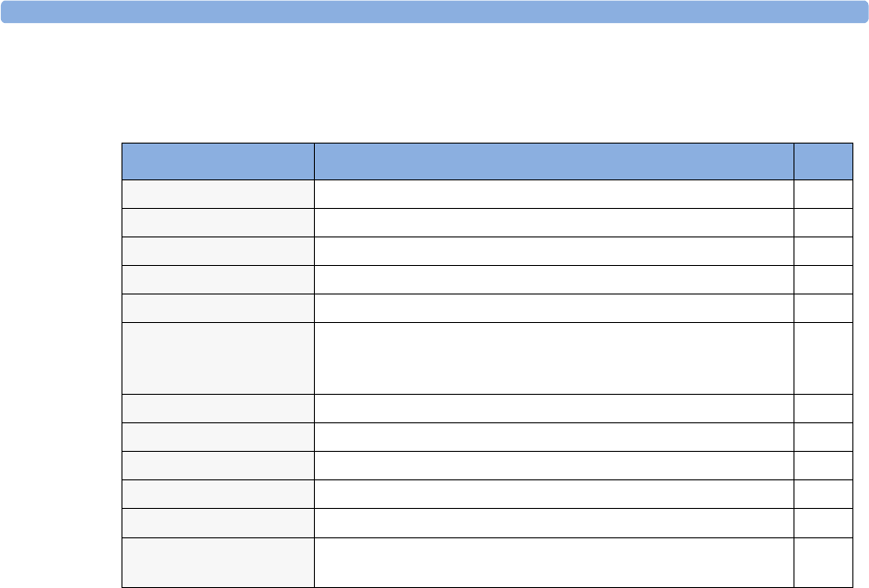Click the tall sixth row's gray left cell

pyautogui.click(x=217, y=357)
